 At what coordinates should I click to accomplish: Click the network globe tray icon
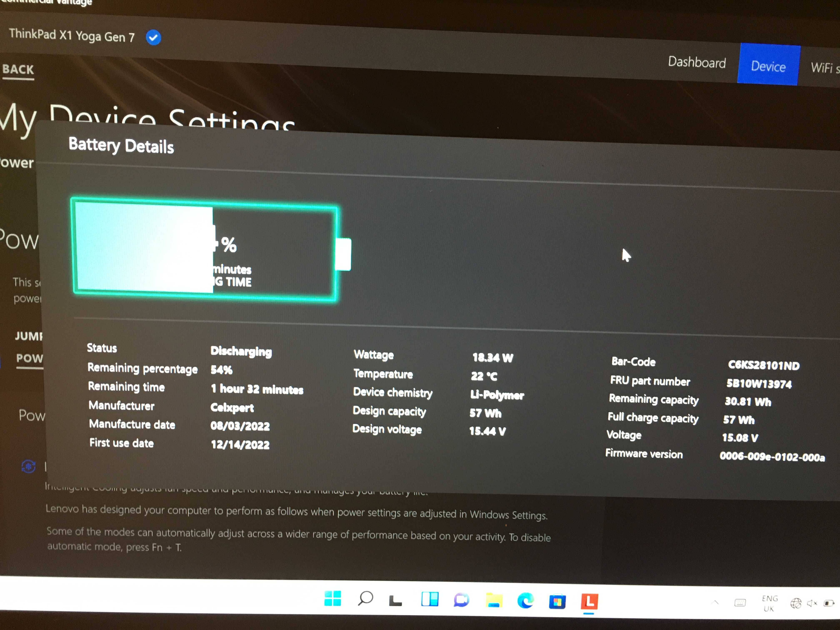click(796, 603)
